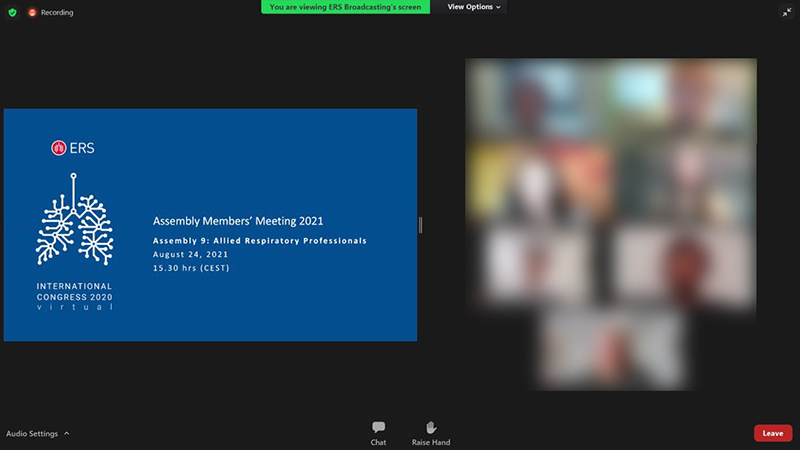Click the lungs illustration on the slide
The width and height of the screenshot is (800, 450).
coord(74,219)
